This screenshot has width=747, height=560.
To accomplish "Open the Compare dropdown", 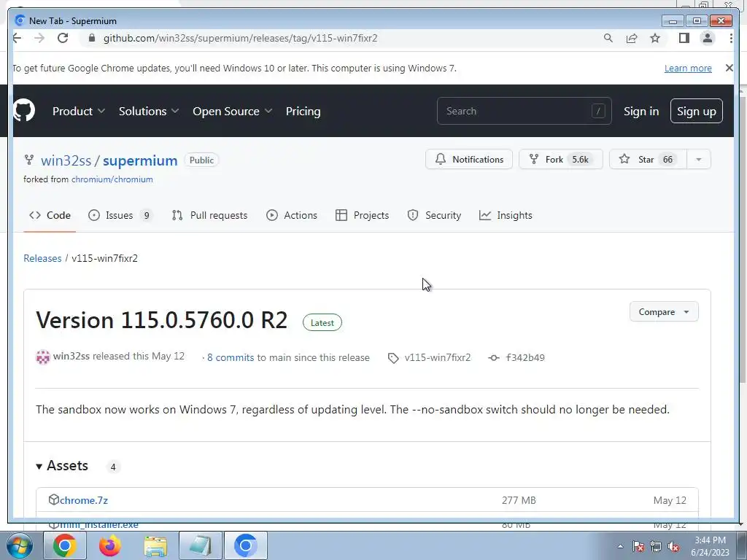I will click(x=664, y=312).
